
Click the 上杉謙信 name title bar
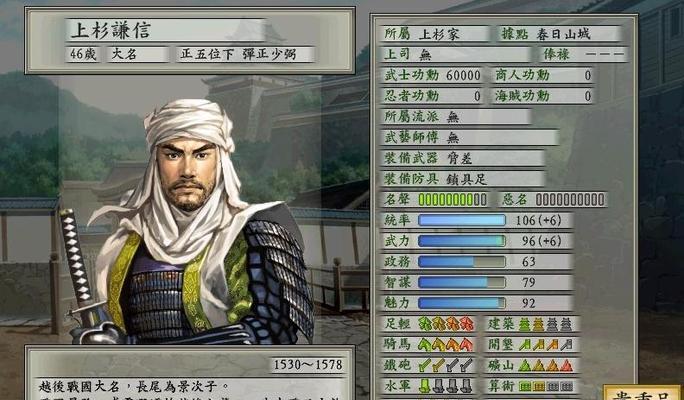[x=166, y=30]
